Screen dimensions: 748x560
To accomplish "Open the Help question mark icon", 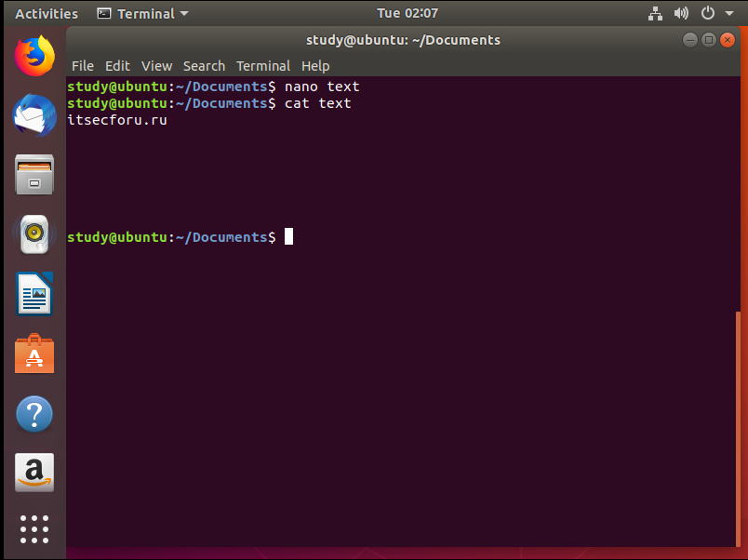I will point(34,414).
